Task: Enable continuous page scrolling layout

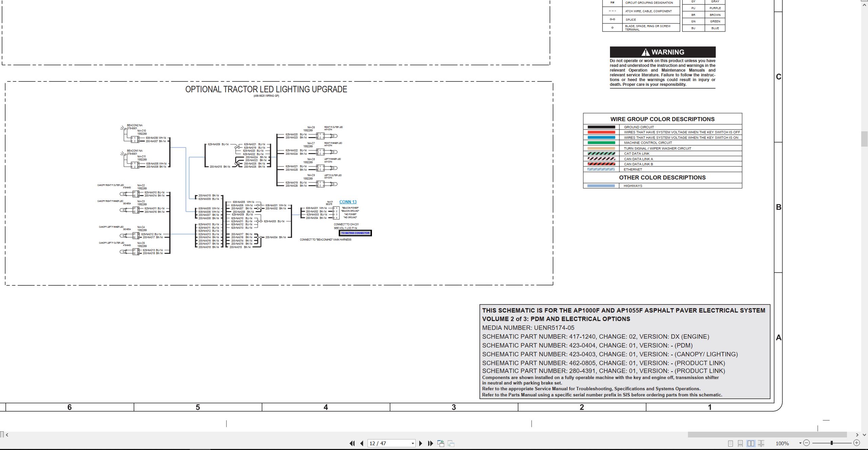Action: tap(741, 443)
